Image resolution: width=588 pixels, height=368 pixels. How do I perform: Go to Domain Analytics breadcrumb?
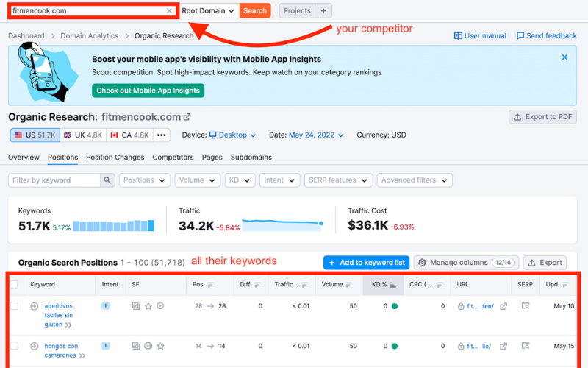tap(89, 36)
